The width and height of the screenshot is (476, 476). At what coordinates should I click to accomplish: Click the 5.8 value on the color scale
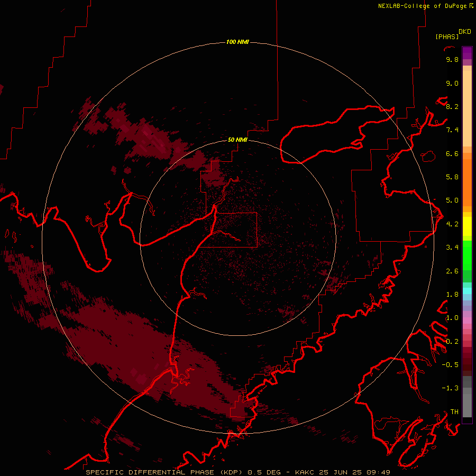[x=452, y=177]
